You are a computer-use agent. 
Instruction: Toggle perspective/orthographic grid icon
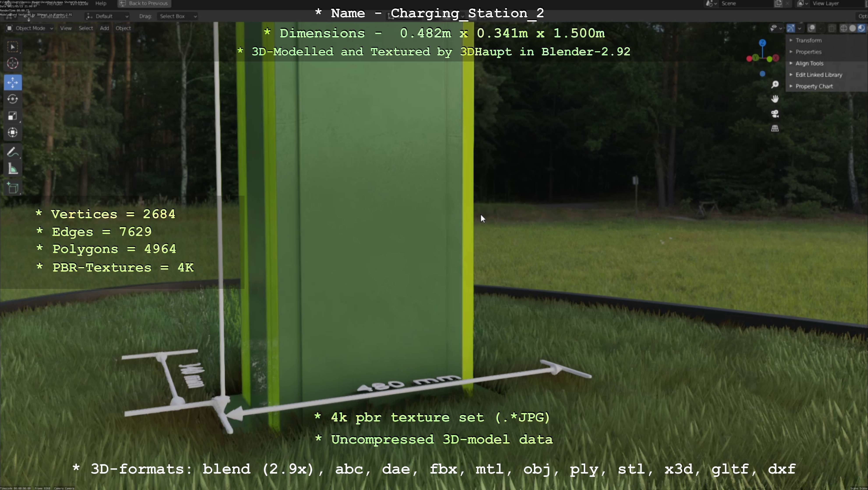click(775, 128)
